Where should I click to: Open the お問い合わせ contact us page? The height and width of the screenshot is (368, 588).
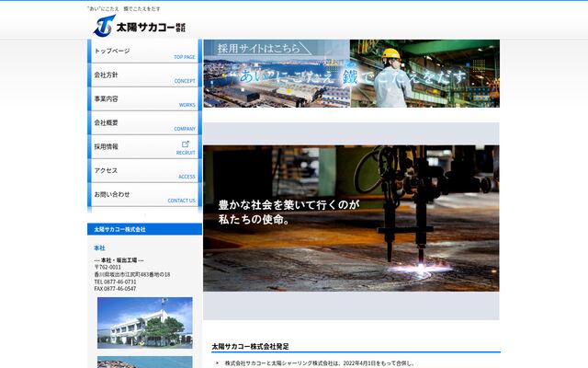click(144, 195)
